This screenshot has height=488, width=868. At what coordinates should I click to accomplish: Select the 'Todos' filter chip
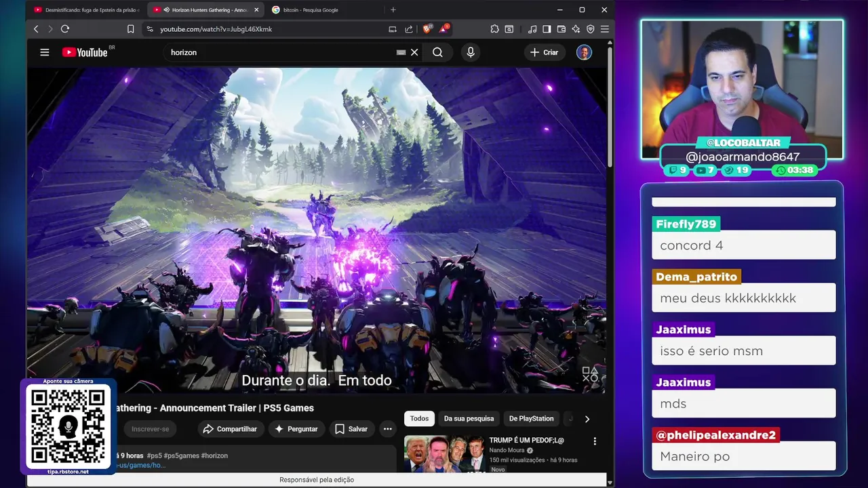[419, 419]
